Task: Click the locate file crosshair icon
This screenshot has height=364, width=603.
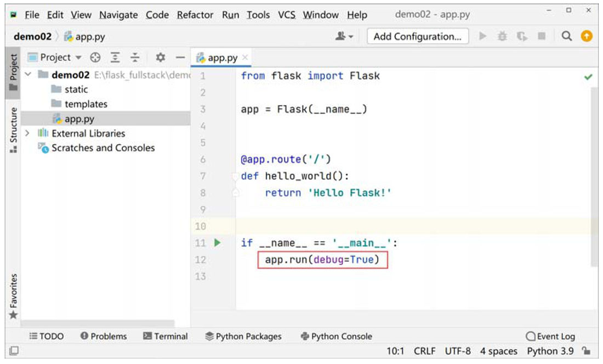Action: [x=95, y=58]
